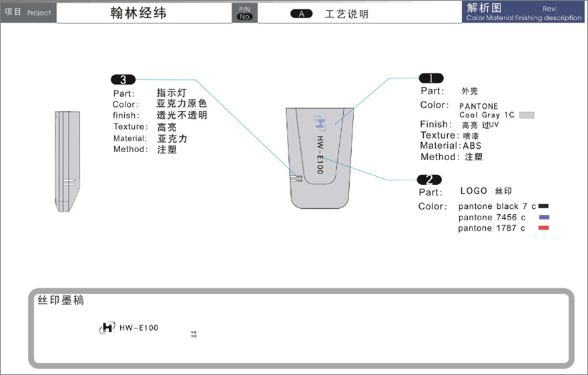The height and width of the screenshot is (375, 588).
Task: Click the number 3 callout badge
Action: [x=123, y=79]
